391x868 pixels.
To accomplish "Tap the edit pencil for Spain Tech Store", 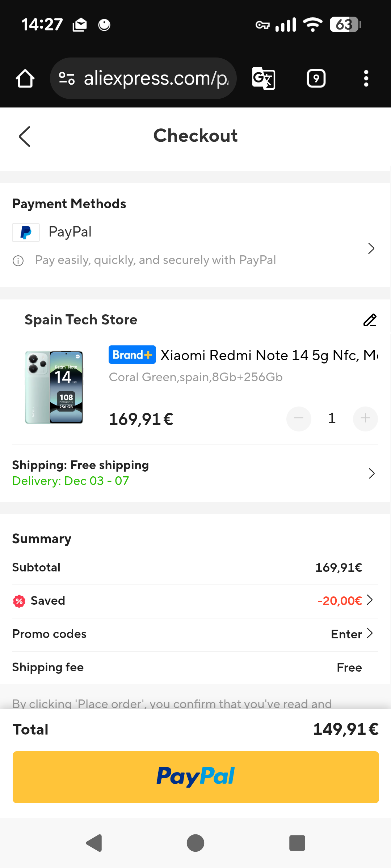I will click(x=370, y=320).
